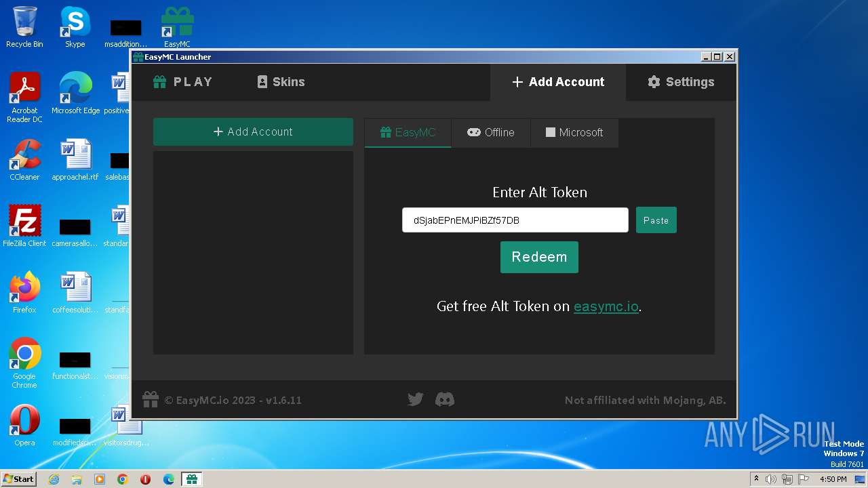This screenshot has width=868, height=488.
Task: Minimize the EasyMC Launcher window
Action: point(707,57)
